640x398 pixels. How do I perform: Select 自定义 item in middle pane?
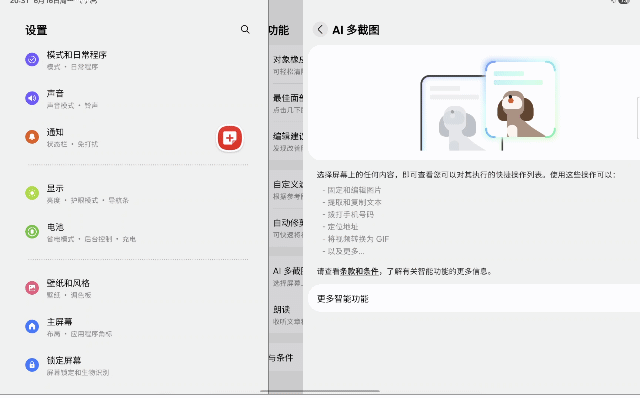(286, 189)
